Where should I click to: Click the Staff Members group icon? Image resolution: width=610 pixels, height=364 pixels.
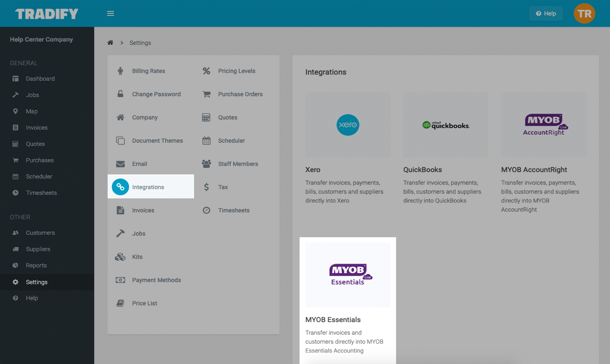point(206,163)
